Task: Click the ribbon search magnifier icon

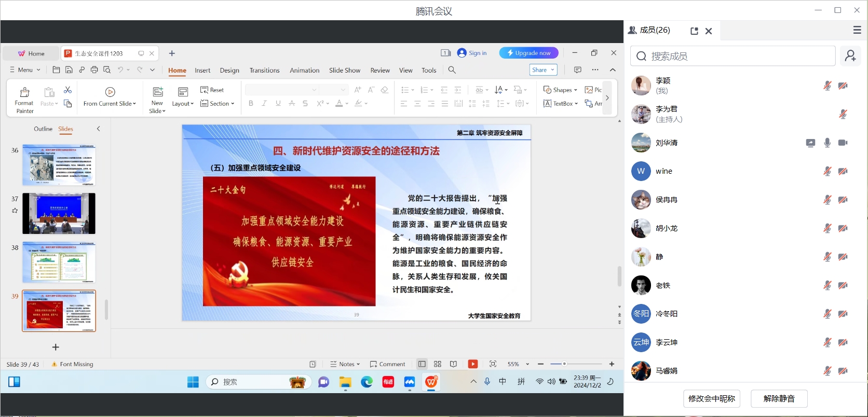Action: [452, 70]
